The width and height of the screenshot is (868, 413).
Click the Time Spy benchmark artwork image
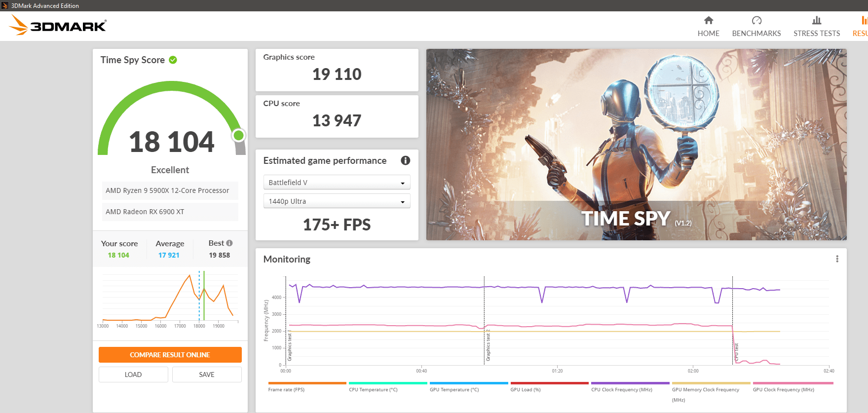click(x=636, y=145)
